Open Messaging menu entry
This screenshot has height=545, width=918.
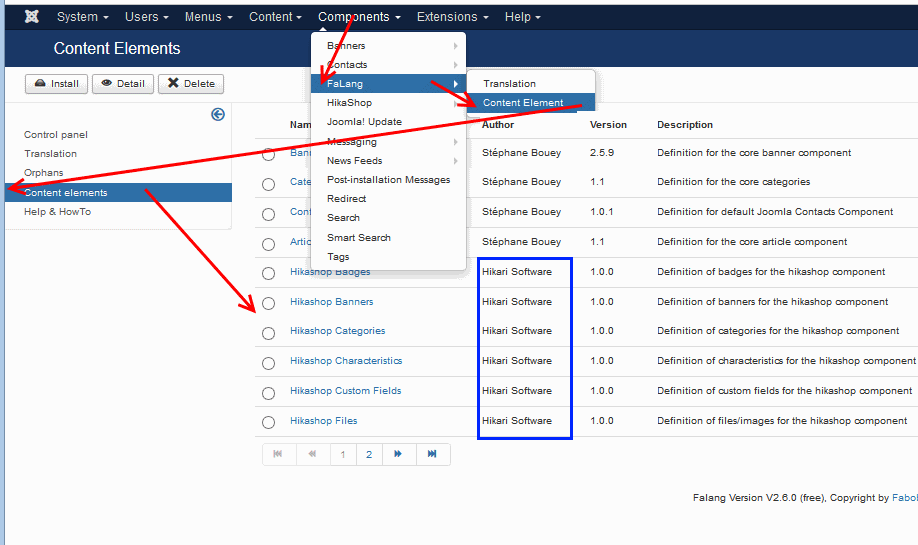pyautogui.click(x=388, y=141)
